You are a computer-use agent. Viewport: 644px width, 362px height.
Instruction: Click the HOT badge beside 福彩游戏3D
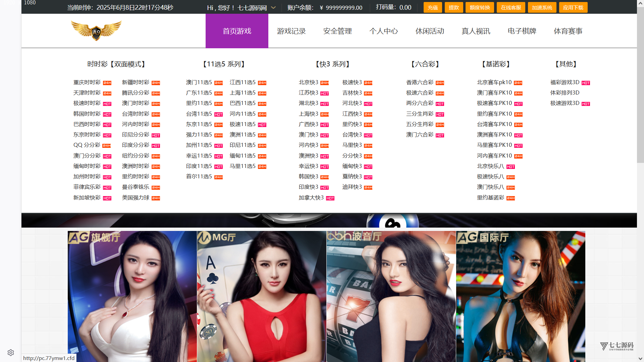pos(586,83)
